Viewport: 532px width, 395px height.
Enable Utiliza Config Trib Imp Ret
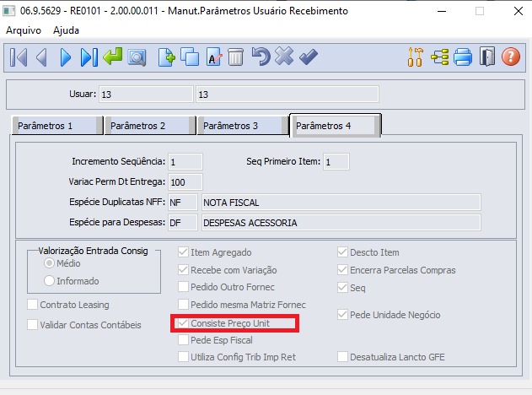183,357
